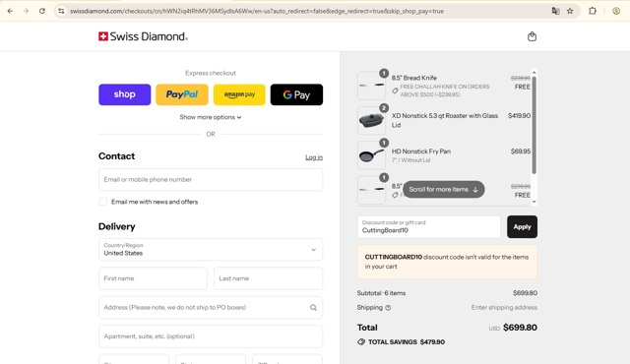Click the Shipping help question icon

(388, 308)
